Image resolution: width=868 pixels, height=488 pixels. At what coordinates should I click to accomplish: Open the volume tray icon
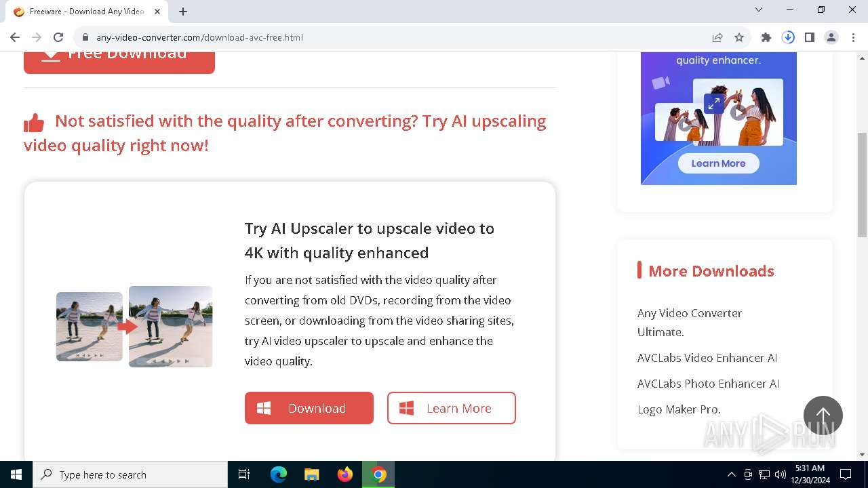click(x=781, y=474)
